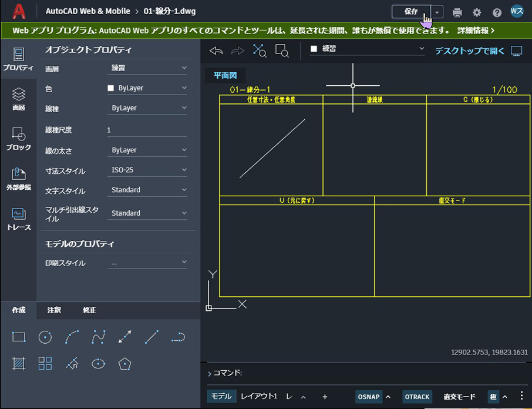Switch to the モデル tab

221,396
